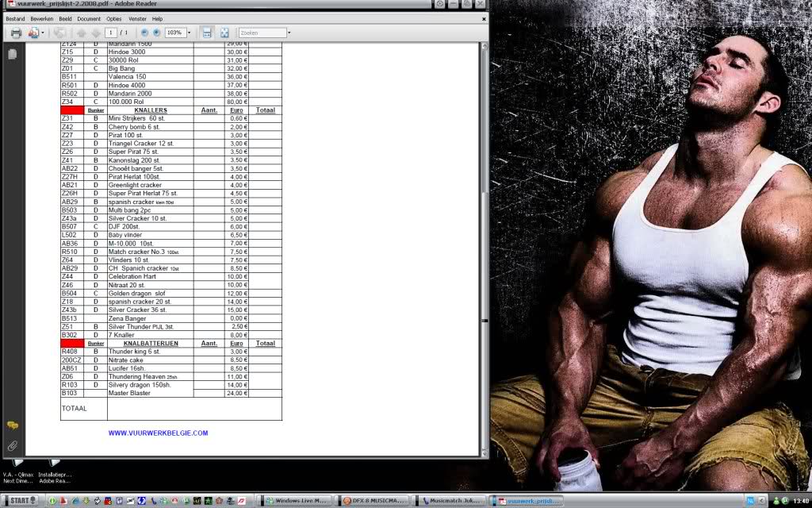812x508 pixels.
Task: Switch to Windows Live Messenger taskbar button
Action: (x=298, y=501)
